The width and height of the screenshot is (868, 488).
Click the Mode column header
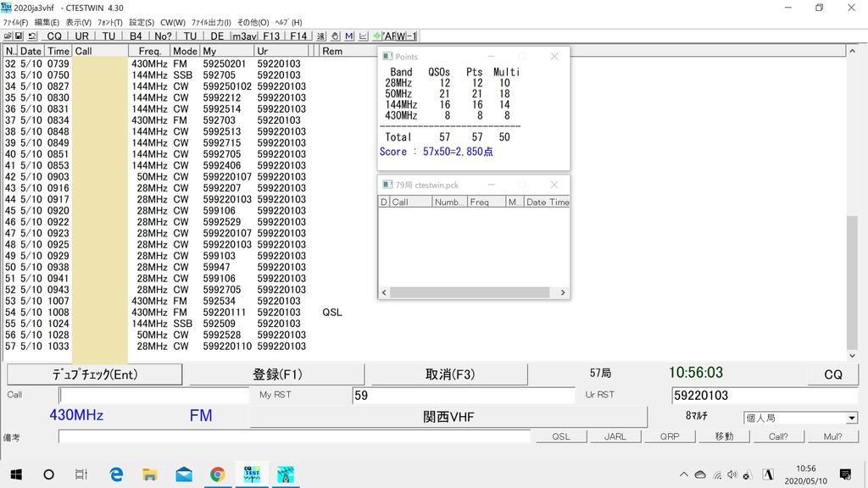tap(185, 51)
